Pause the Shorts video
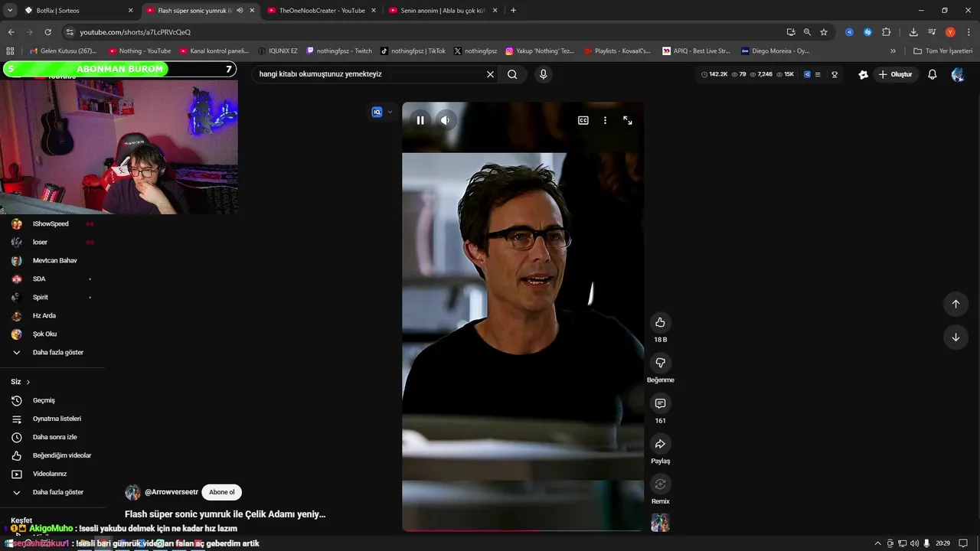980x551 pixels. point(420,120)
